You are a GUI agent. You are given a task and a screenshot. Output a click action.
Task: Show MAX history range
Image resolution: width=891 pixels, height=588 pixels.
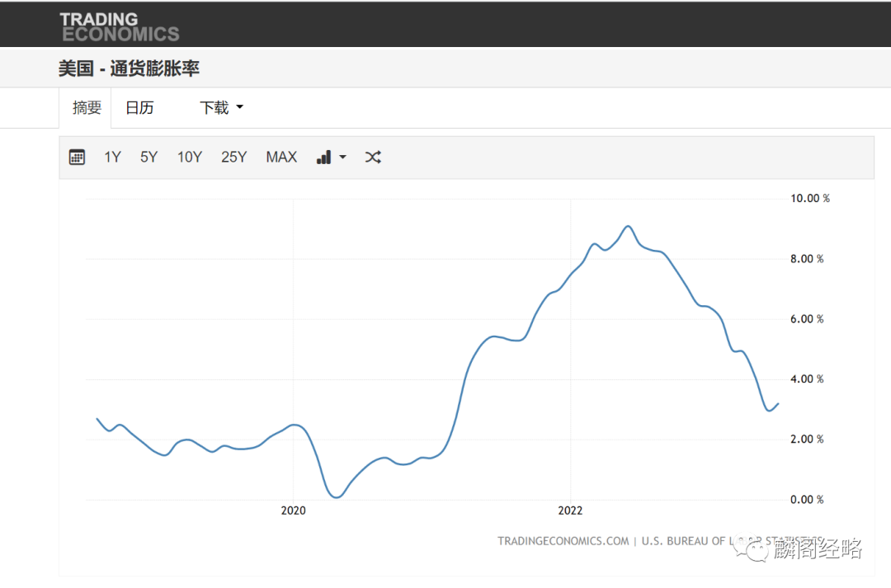pyautogui.click(x=282, y=158)
